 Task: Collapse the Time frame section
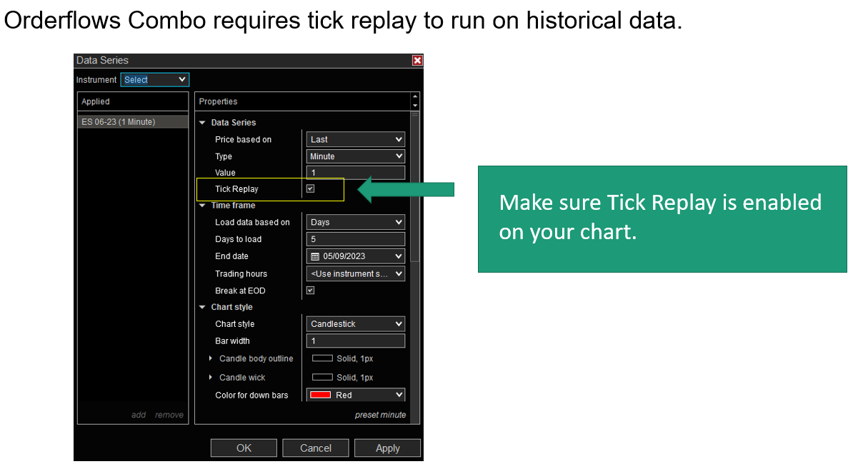(202, 206)
